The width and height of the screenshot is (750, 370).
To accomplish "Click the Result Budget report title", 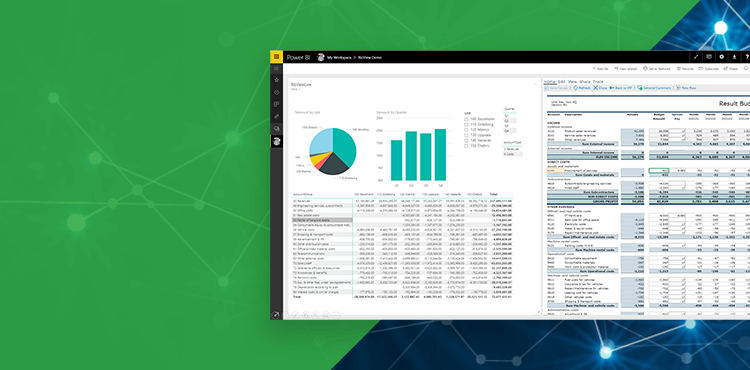I will click(x=734, y=103).
